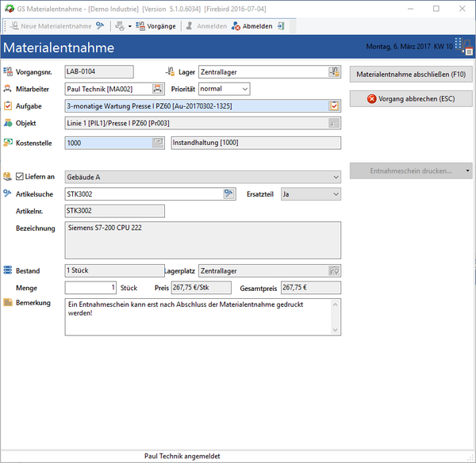Click the Menge quantity input field
This screenshot has width=476, height=463.
[x=90, y=288]
